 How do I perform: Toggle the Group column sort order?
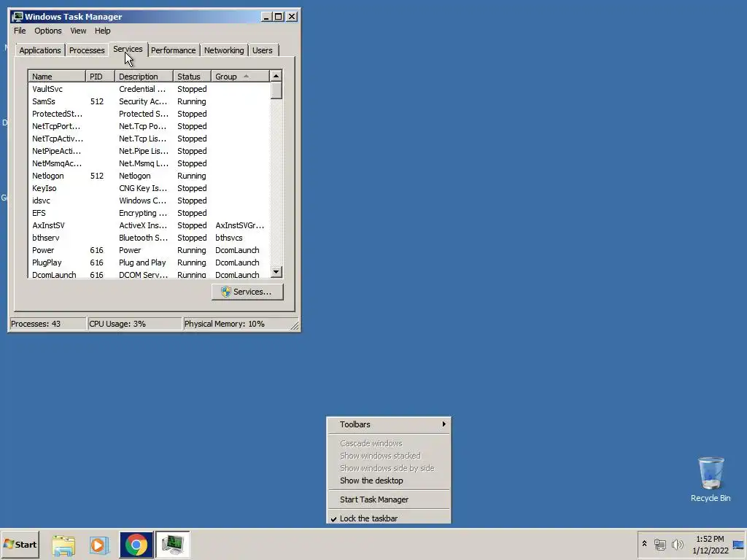240,77
